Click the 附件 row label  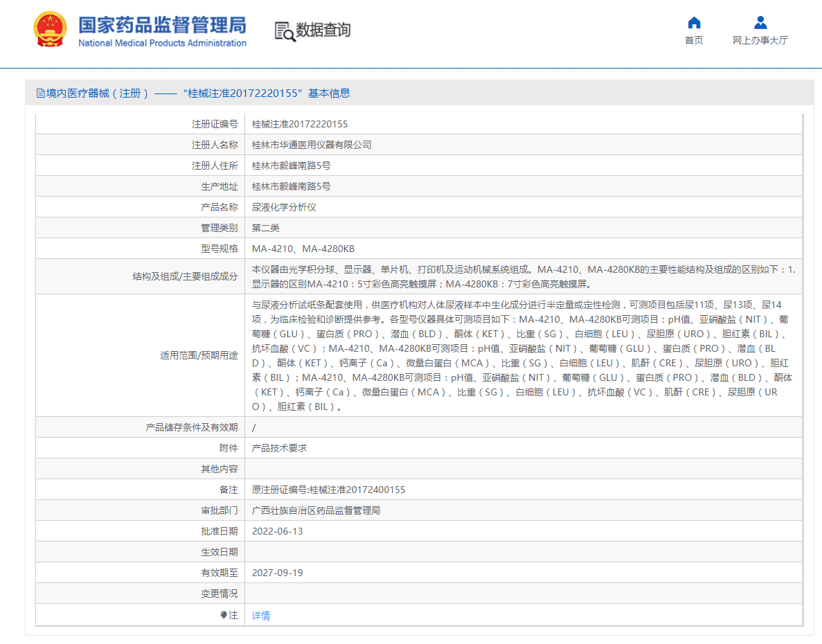click(229, 448)
